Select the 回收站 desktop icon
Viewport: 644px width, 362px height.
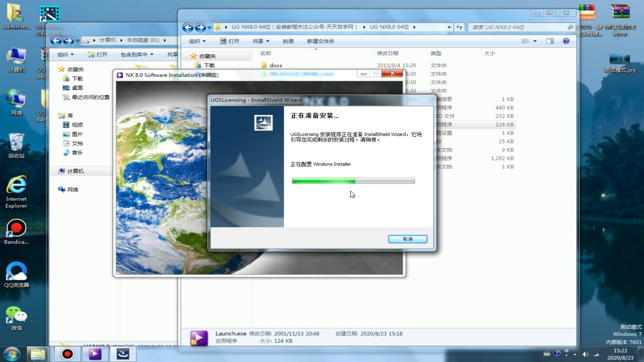tap(16, 145)
